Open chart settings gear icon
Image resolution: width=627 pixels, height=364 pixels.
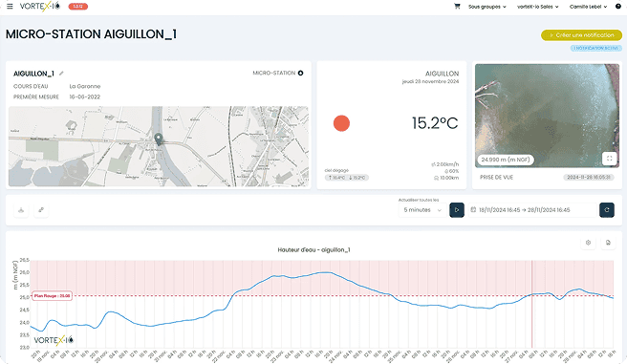click(588, 243)
